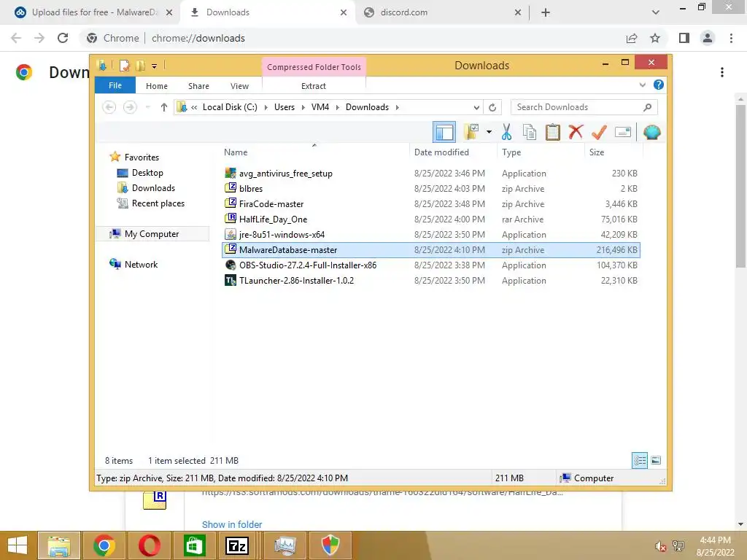Select My Computer in navigation pane
This screenshot has width=747, height=560.
click(x=152, y=234)
